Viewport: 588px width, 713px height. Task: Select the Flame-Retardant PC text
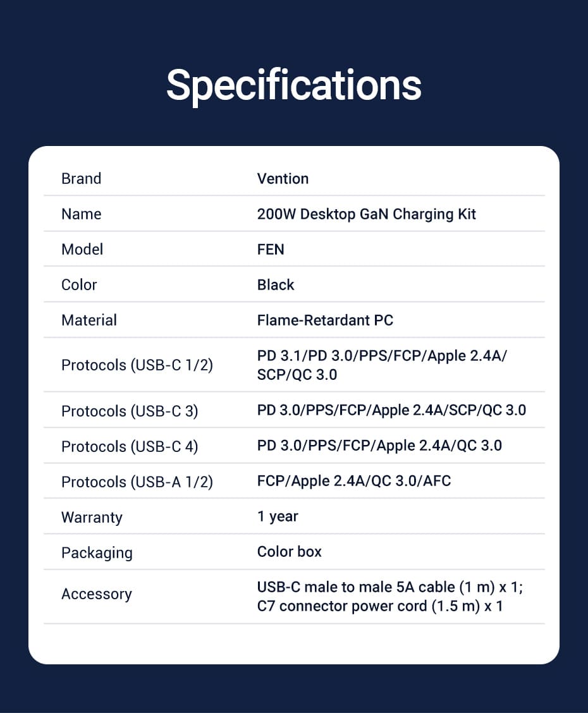(325, 320)
